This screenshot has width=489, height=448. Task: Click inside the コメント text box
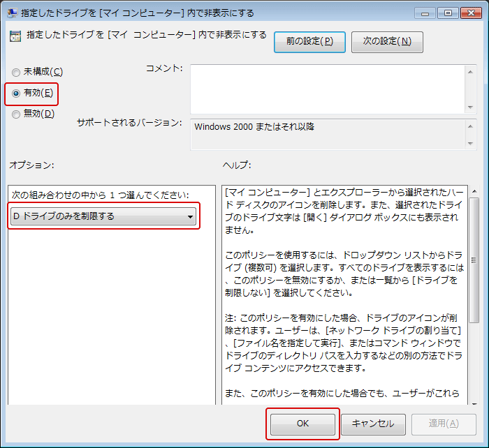tap(328, 89)
